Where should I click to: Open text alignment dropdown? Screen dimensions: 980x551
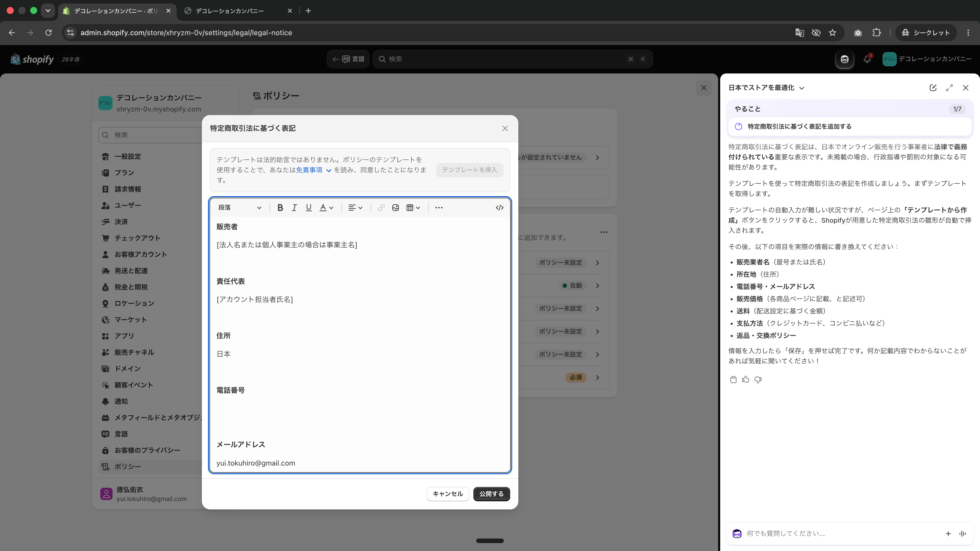tap(355, 208)
